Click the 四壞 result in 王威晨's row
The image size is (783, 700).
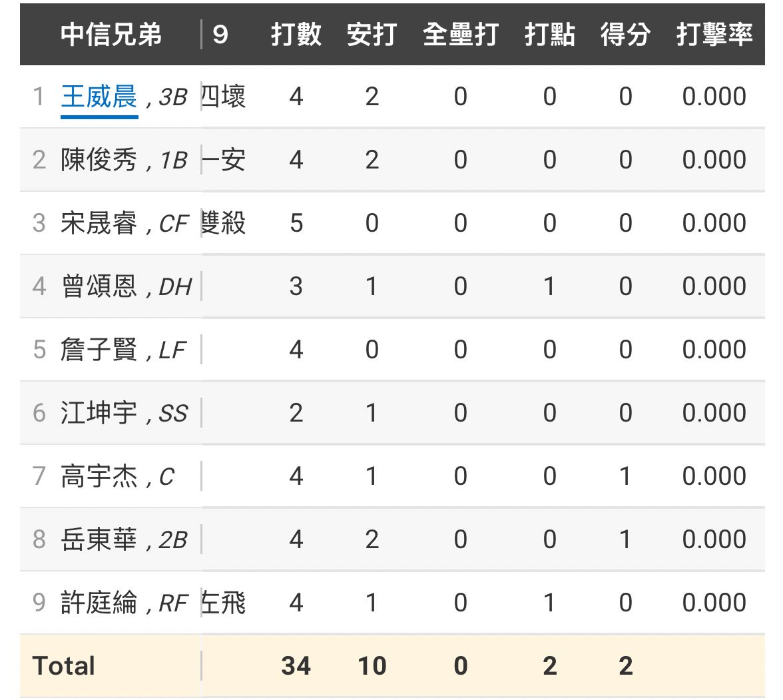click(224, 97)
